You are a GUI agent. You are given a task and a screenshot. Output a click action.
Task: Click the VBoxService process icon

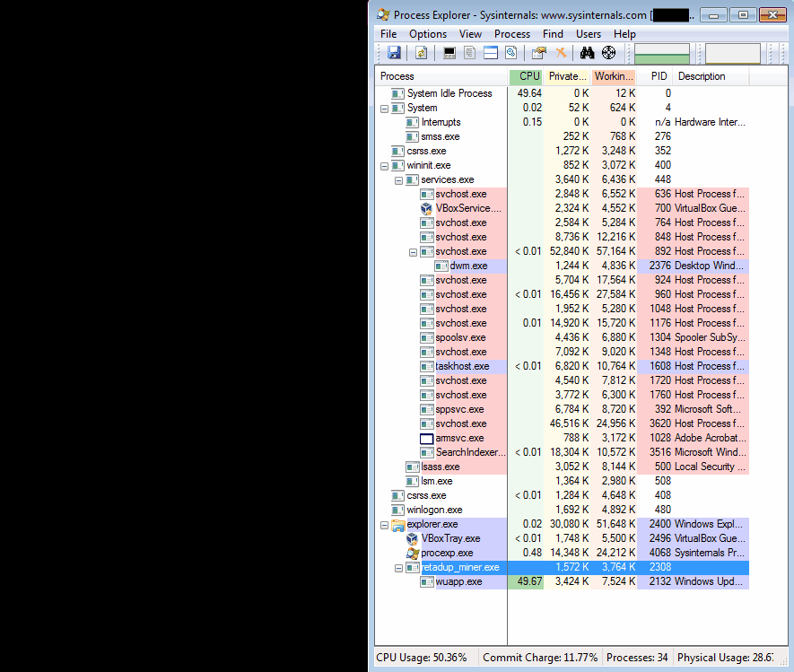pos(426,208)
